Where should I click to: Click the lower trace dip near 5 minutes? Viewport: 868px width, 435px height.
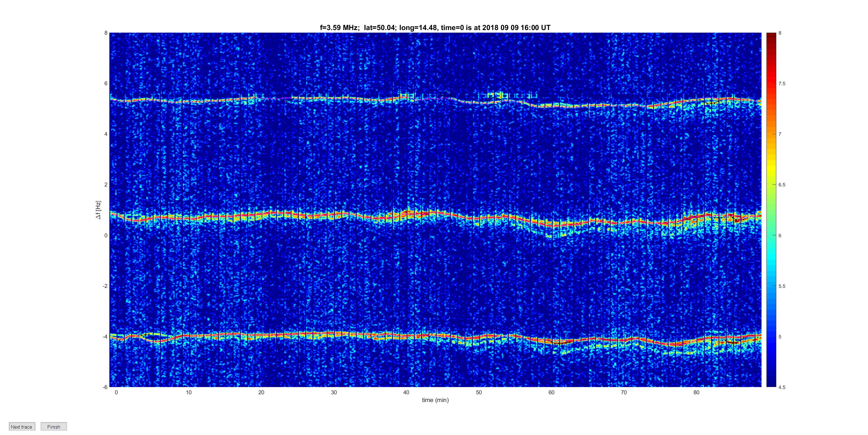(x=157, y=341)
